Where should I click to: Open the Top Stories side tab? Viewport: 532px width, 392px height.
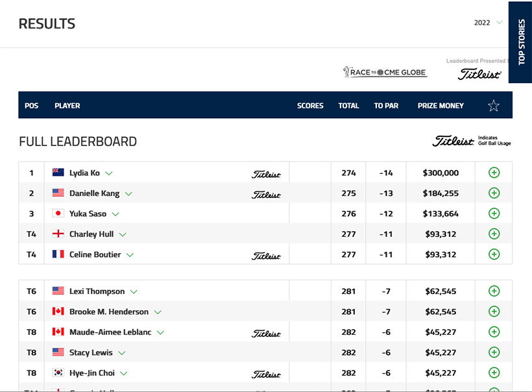point(521,42)
